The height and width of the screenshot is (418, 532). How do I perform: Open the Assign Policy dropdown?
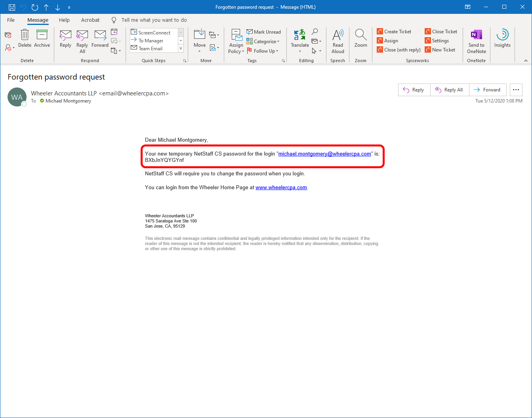(236, 41)
